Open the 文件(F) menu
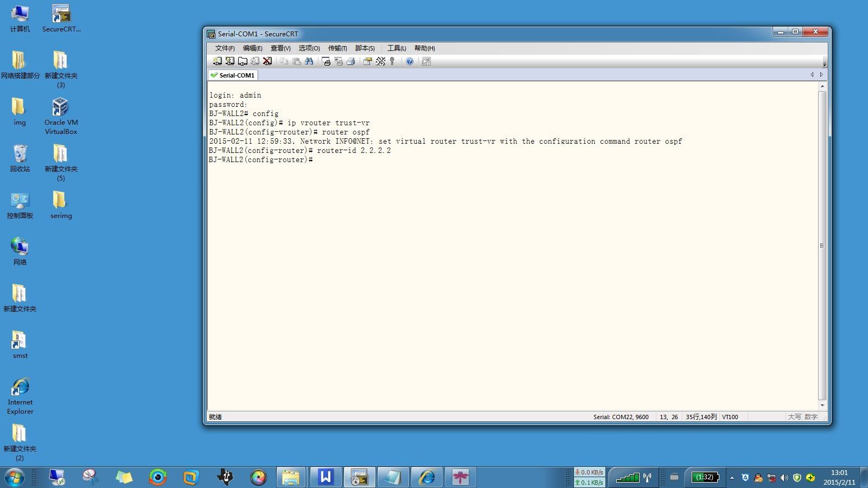Screen dimensions: 868x488 225,48
